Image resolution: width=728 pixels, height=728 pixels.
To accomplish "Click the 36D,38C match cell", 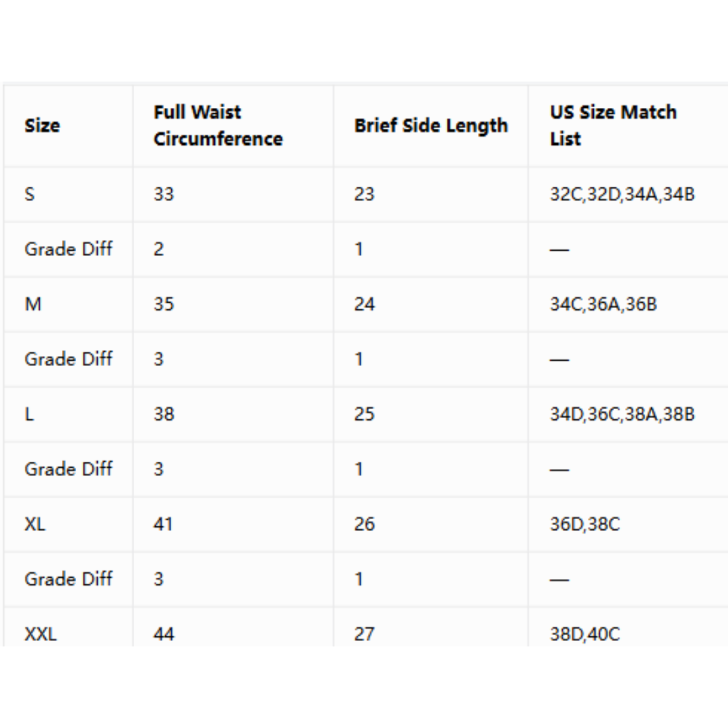I will click(585, 524).
